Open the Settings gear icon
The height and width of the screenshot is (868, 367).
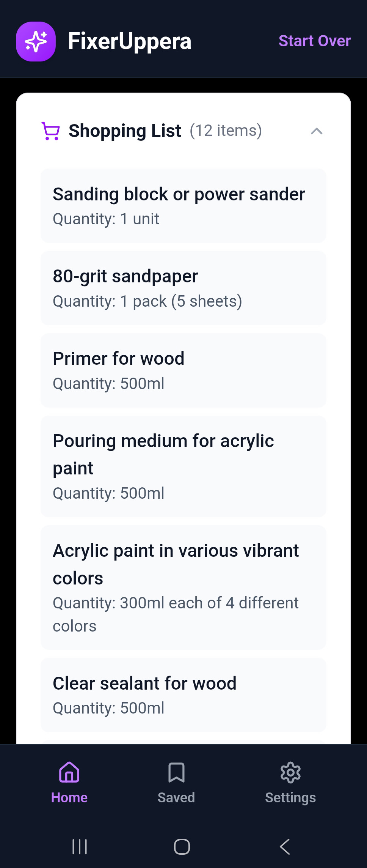coord(290,772)
